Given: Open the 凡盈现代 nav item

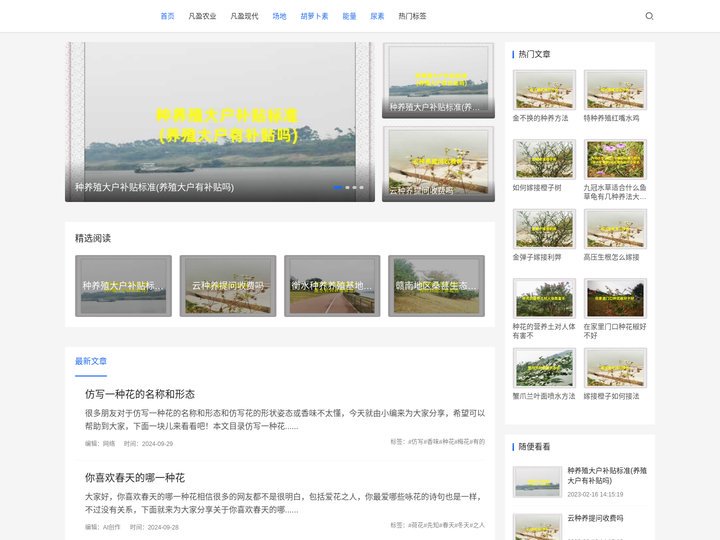Looking at the screenshot, I should (x=244, y=16).
